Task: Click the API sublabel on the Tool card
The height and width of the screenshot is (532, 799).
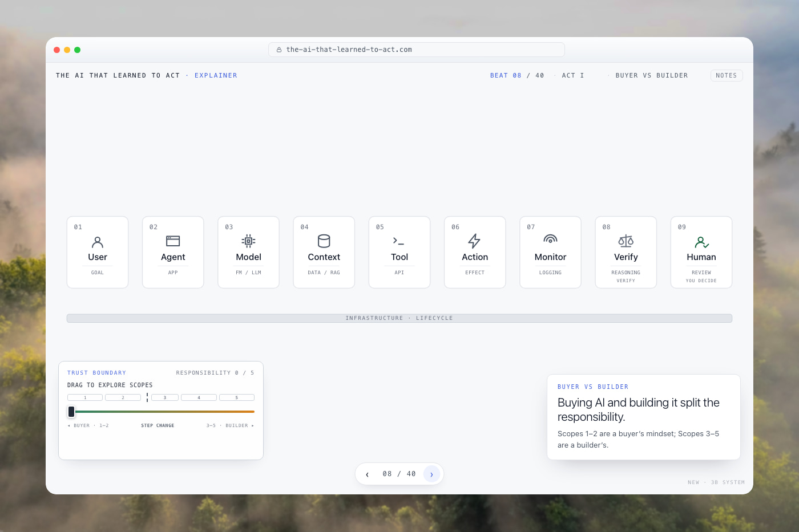Action: click(x=399, y=273)
